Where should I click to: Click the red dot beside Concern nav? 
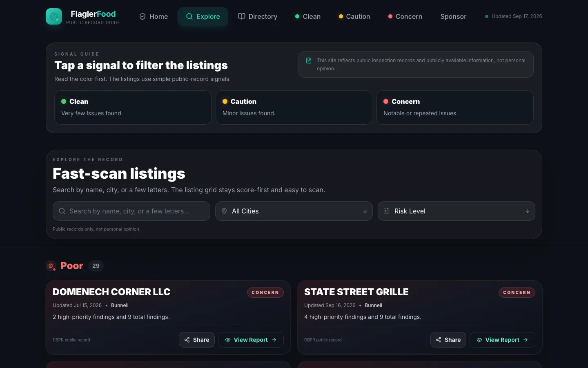[390, 16]
